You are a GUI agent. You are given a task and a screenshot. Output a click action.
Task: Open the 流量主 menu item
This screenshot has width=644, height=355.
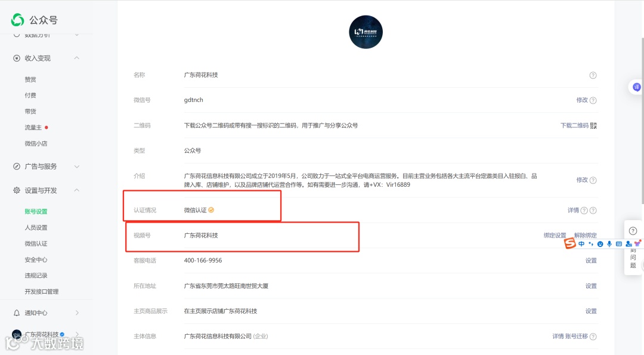coord(33,127)
